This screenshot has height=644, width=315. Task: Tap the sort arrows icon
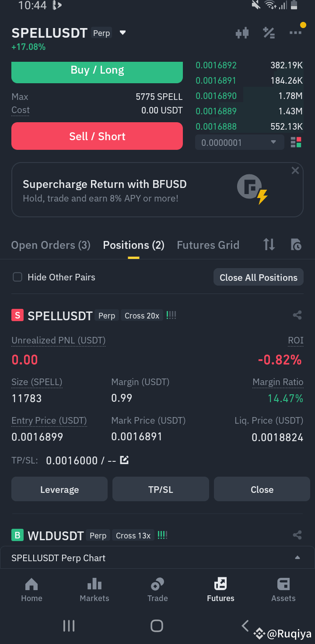(x=269, y=244)
